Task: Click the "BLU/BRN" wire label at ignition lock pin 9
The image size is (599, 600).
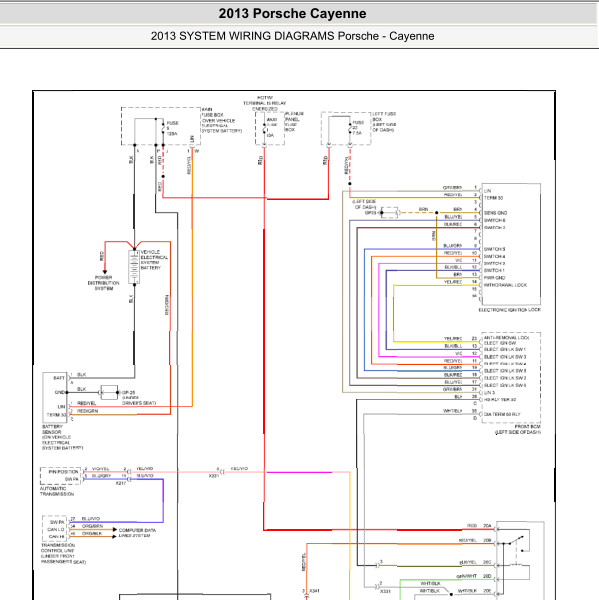Action: pyautogui.click(x=452, y=246)
